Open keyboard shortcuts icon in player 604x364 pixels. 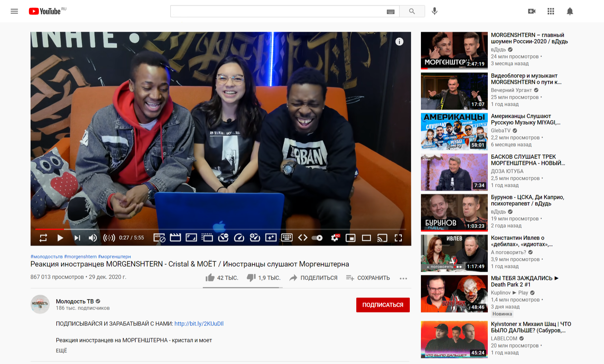click(x=287, y=238)
